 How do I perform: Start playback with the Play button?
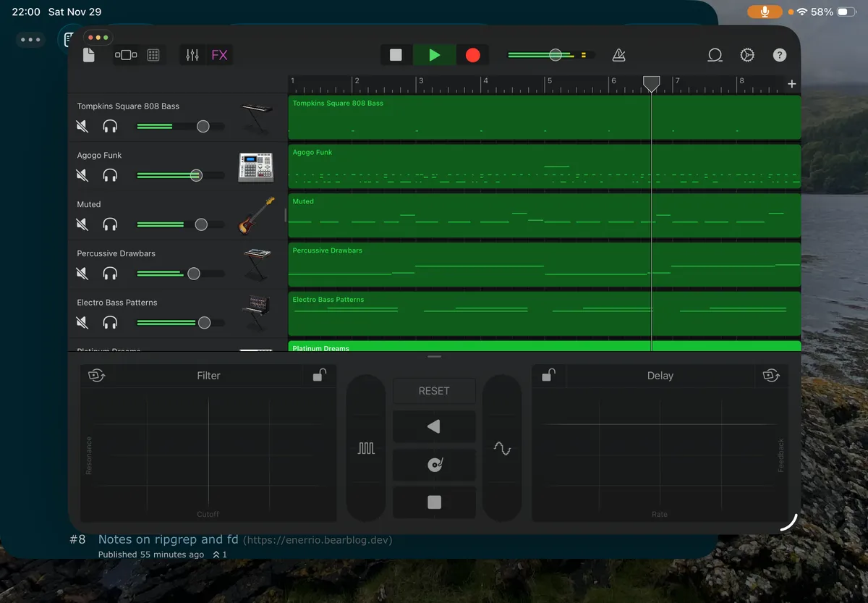434,55
